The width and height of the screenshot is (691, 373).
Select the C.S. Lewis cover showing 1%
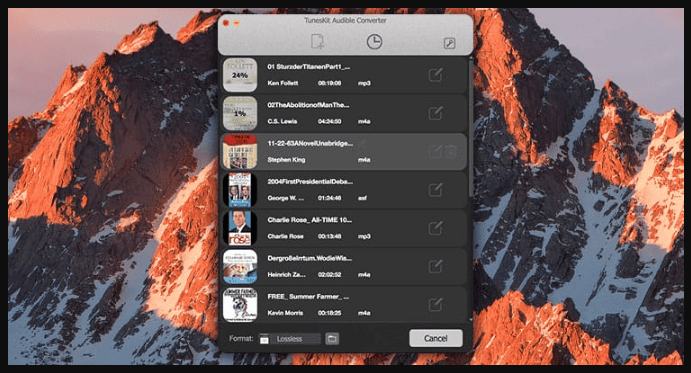click(240, 113)
